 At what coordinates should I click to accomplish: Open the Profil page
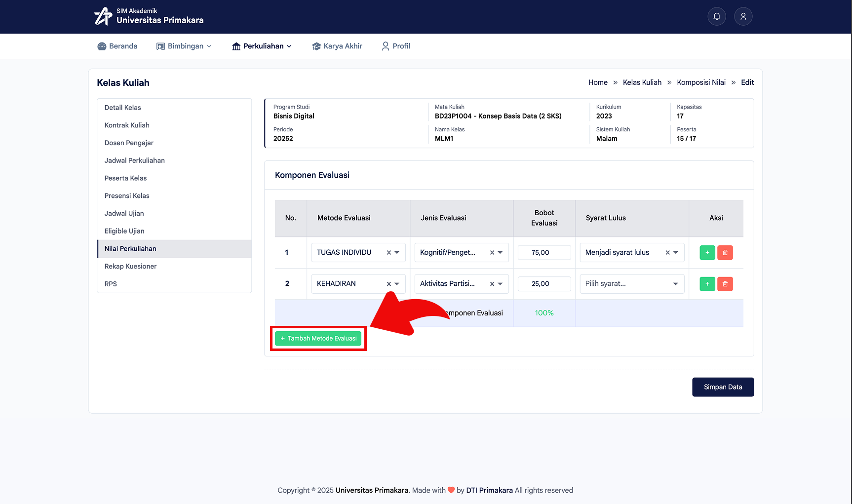(x=396, y=46)
